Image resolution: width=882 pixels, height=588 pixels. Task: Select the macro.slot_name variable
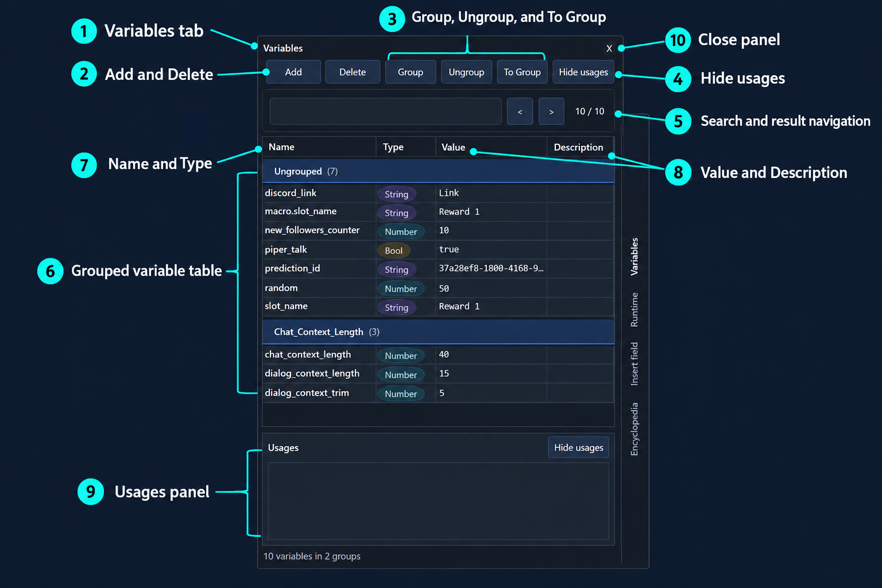tap(438, 212)
